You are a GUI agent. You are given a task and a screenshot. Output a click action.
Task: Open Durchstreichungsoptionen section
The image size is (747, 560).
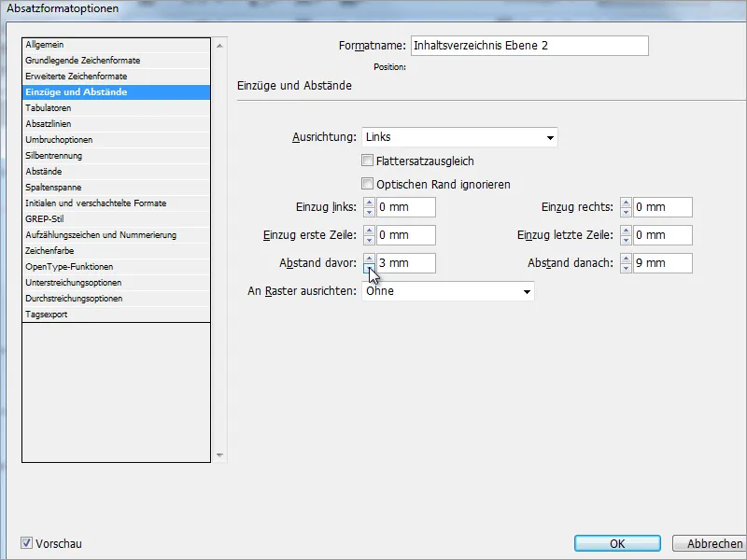(116, 299)
